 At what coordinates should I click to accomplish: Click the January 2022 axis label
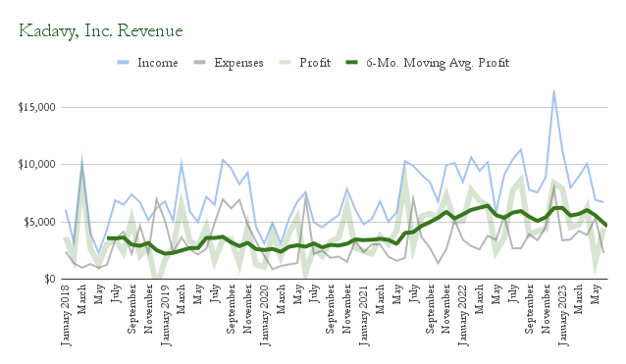point(463,315)
